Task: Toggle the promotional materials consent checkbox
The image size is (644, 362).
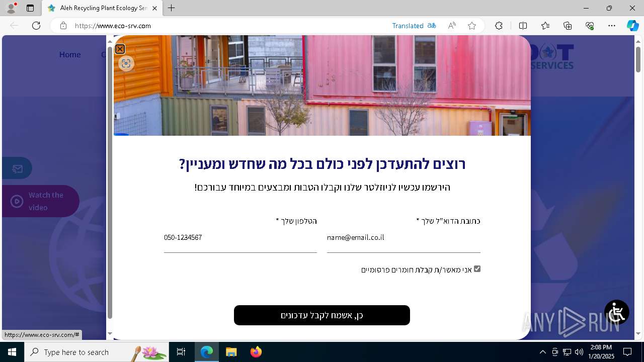Action: (477, 269)
